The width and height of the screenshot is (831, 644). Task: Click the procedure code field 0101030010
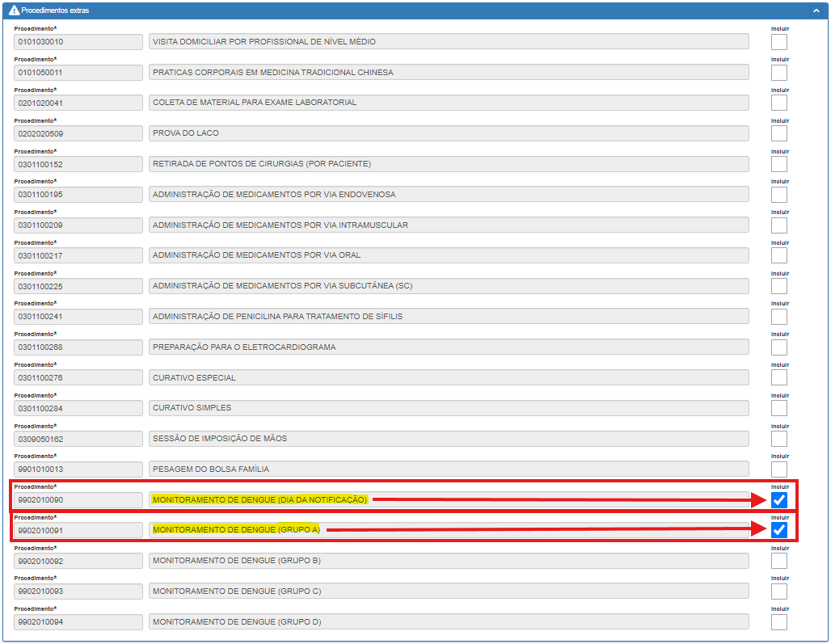pos(78,42)
